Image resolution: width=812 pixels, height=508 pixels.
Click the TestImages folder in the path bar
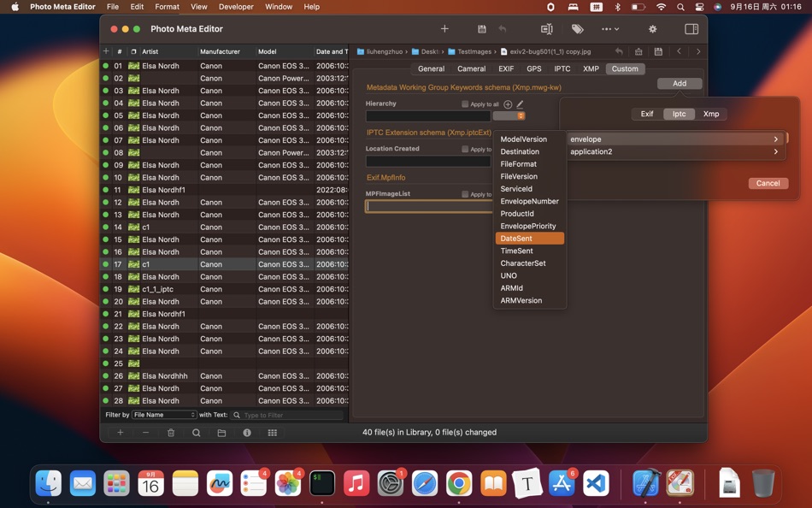470,51
